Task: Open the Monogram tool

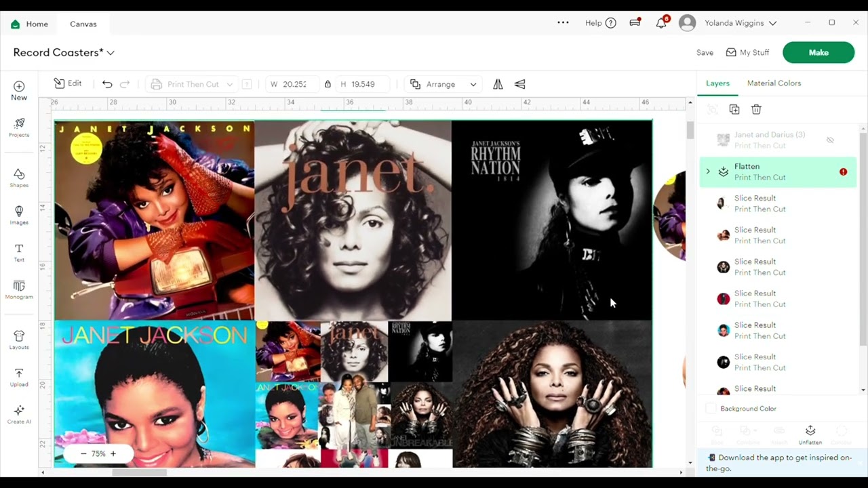Action: coord(19,289)
